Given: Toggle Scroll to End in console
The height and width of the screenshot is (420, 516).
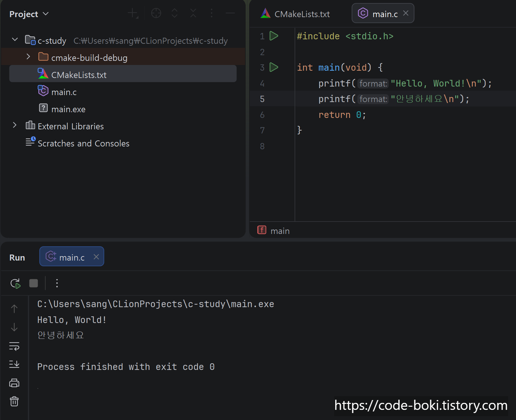Looking at the screenshot, I should [x=14, y=364].
